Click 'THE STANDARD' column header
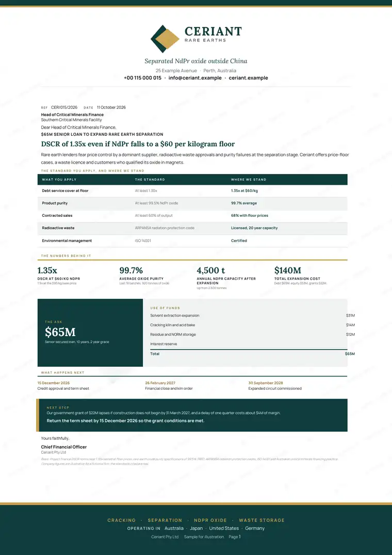Screen dimensions: 392x555 click(x=150, y=180)
